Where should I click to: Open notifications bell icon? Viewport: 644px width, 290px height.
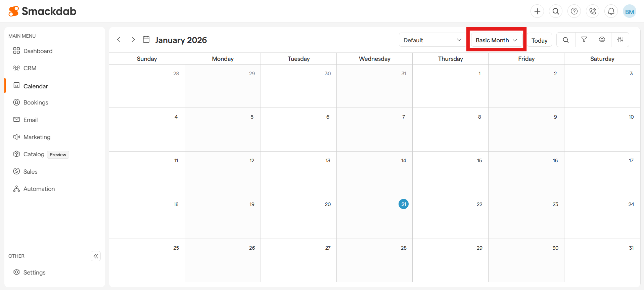(x=611, y=11)
